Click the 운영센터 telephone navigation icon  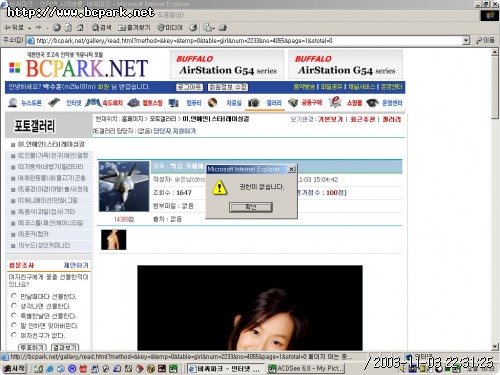(x=372, y=103)
